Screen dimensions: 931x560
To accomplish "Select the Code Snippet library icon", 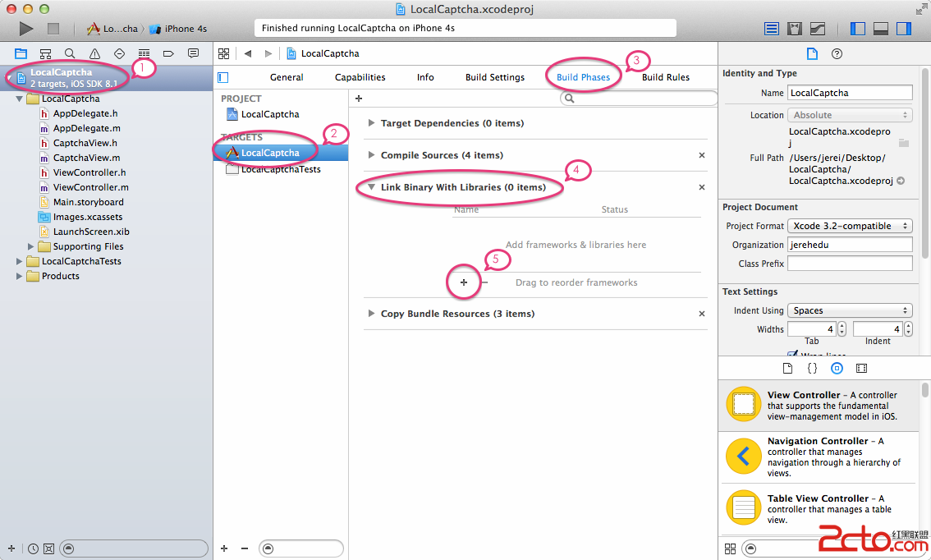I will [x=812, y=369].
